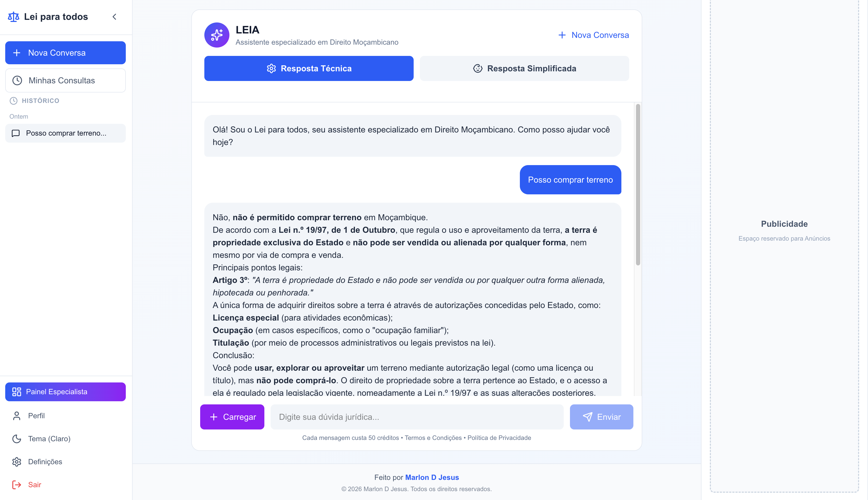Screen dimensions: 868x500
Task: Click the LEIA sparkle assistant avatar
Action: [x=217, y=35]
